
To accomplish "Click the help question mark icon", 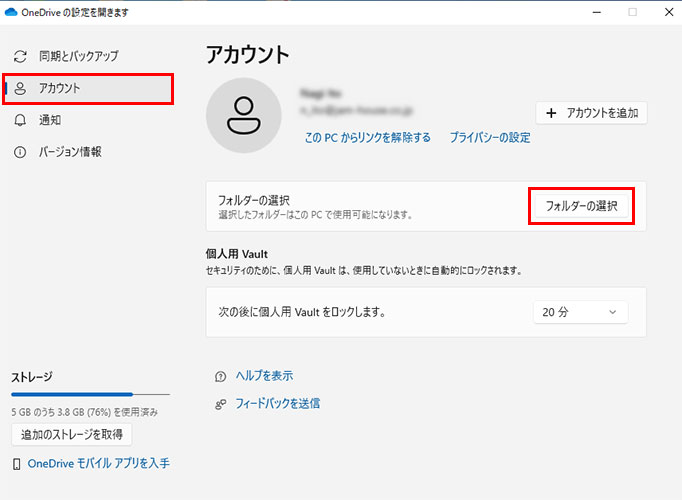I will (220, 376).
